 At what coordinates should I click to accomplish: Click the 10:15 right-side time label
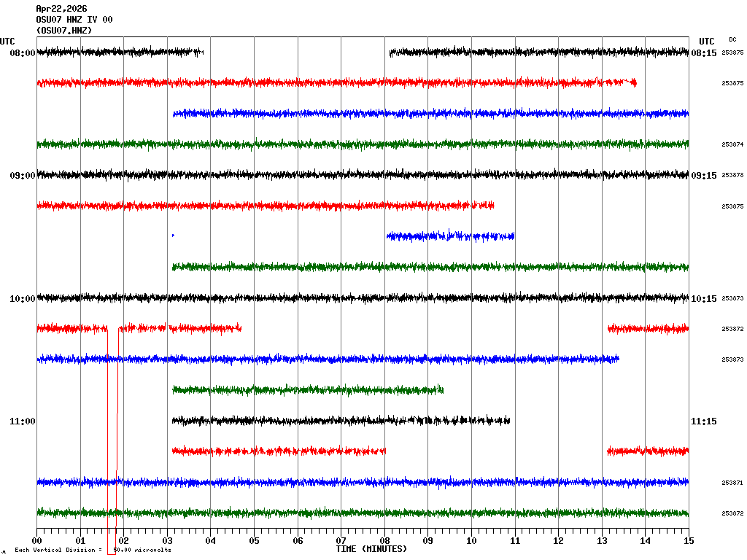[x=704, y=299]
